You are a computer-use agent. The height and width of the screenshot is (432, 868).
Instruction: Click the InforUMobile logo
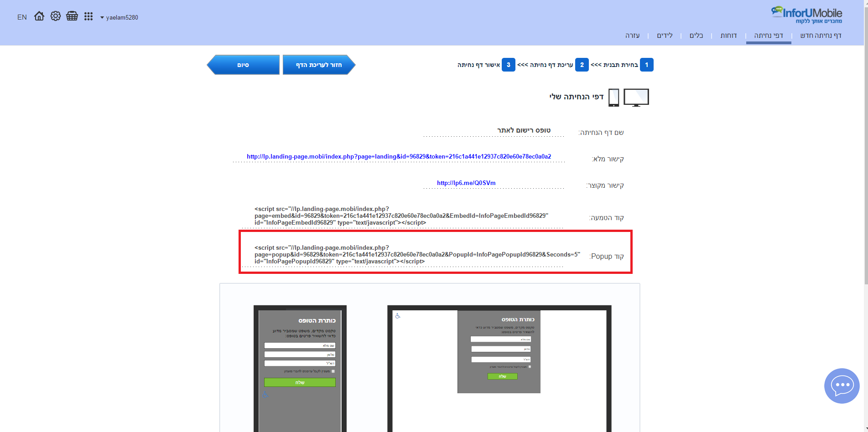[x=806, y=15]
